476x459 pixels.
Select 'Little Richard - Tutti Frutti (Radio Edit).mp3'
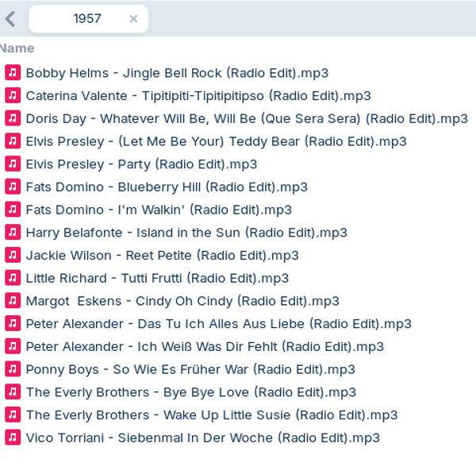pyautogui.click(x=157, y=278)
